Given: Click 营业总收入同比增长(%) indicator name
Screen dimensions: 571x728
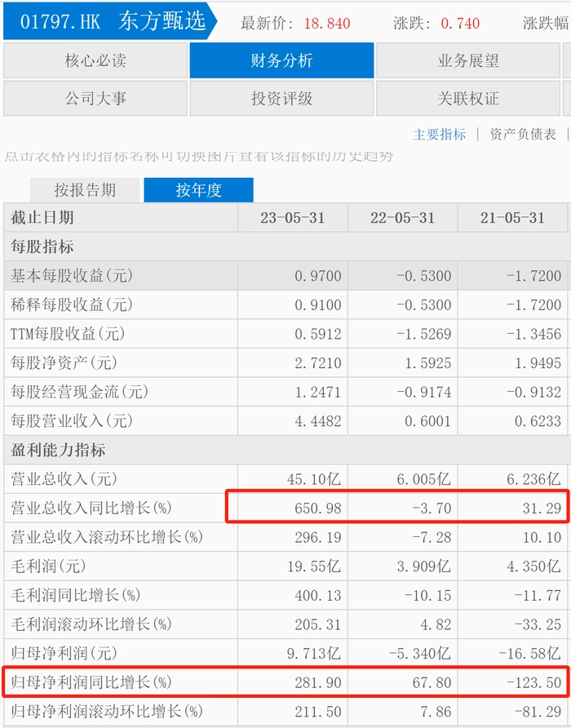Looking at the screenshot, I should pyautogui.click(x=91, y=508).
